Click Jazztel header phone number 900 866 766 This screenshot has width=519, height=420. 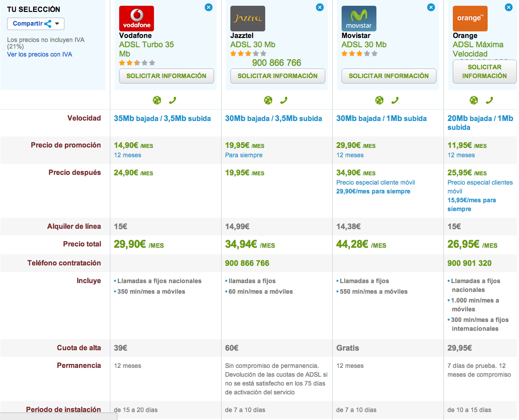pos(277,63)
